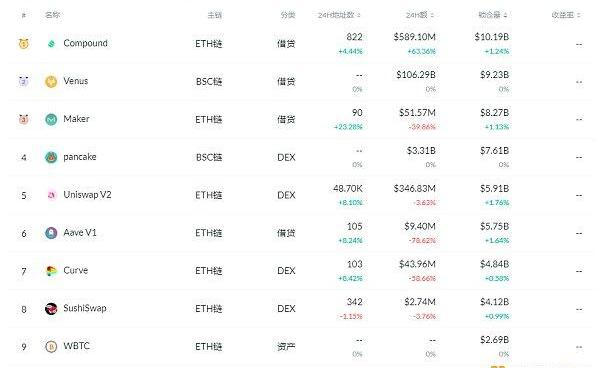Viewport: 600px width, 368px height.
Task: Click the first-place gold medal icon
Action: (x=24, y=43)
